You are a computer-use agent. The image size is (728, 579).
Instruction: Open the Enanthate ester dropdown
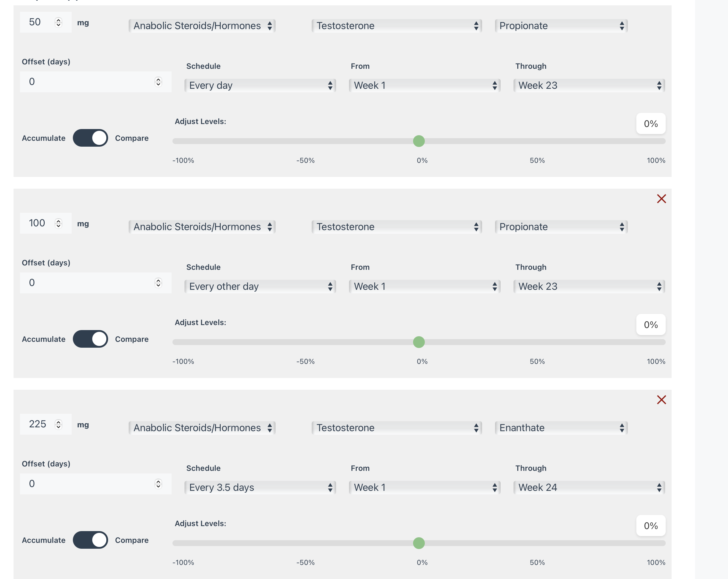pos(561,428)
